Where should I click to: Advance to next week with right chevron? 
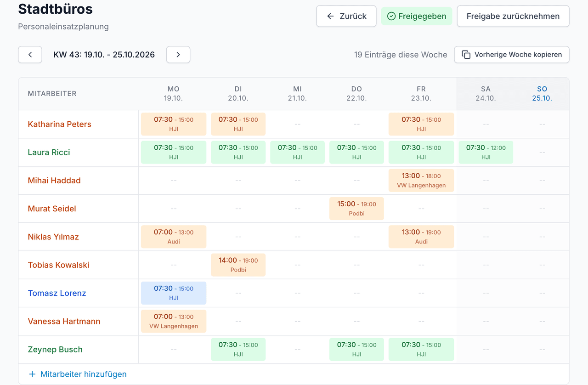[178, 55]
